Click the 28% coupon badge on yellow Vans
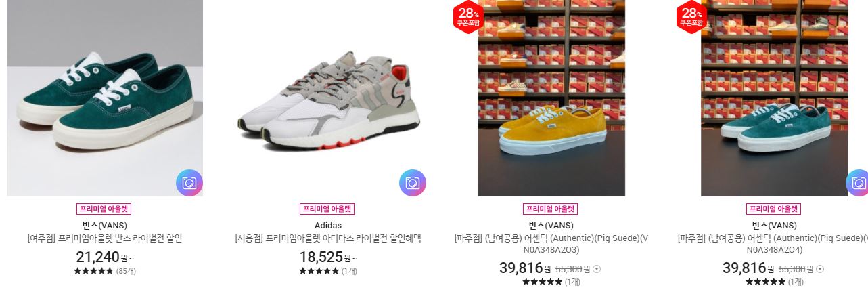 pos(468,16)
